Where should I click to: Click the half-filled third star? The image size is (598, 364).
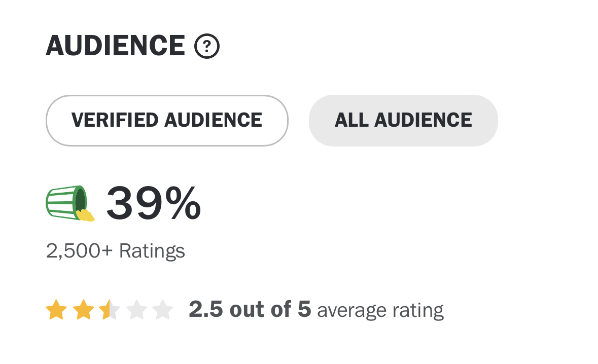click(x=110, y=309)
